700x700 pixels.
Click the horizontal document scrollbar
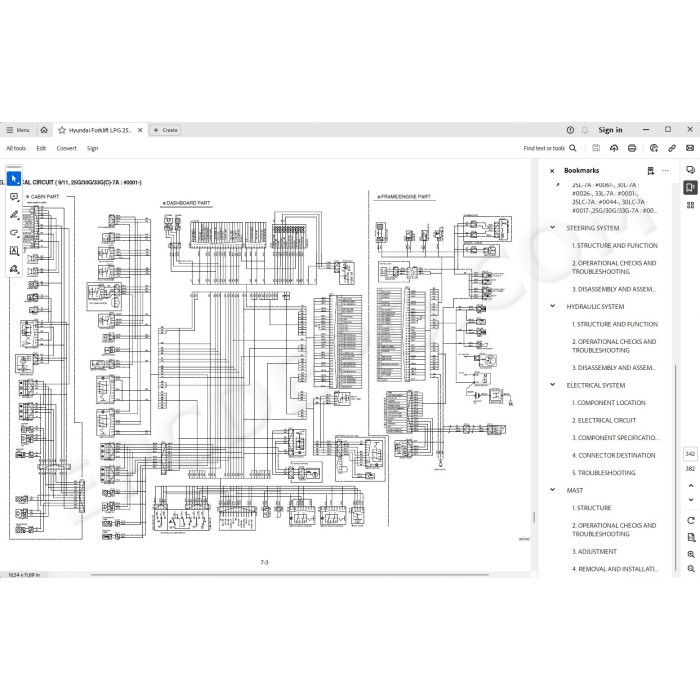coord(290,575)
